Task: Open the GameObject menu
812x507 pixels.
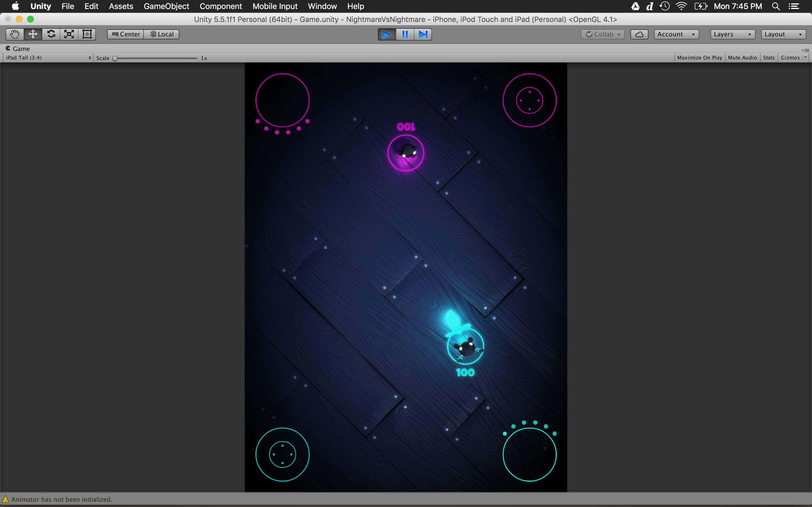Action: coord(166,6)
